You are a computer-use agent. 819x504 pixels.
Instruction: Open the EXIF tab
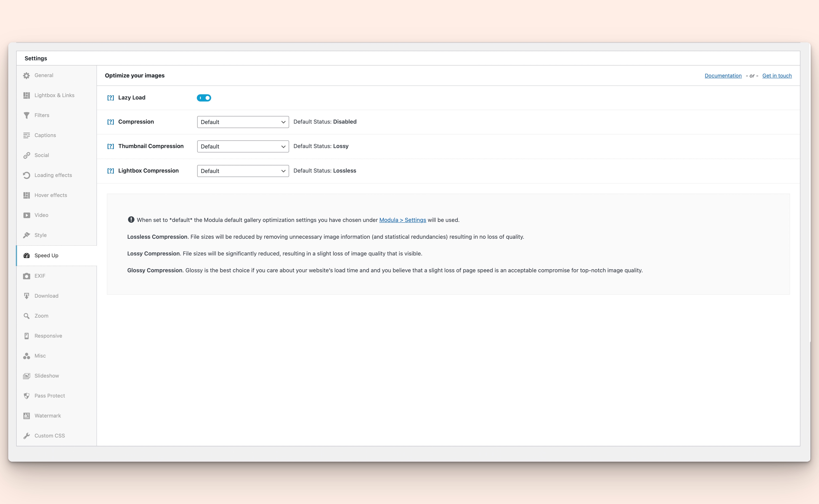57,276
